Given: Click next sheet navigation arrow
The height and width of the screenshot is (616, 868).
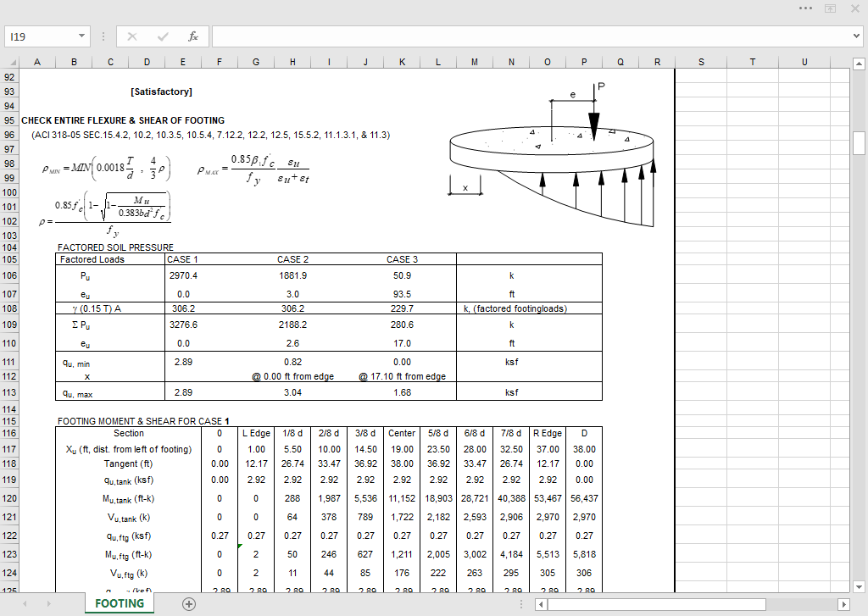Looking at the screenshot, I should [49, 604].
